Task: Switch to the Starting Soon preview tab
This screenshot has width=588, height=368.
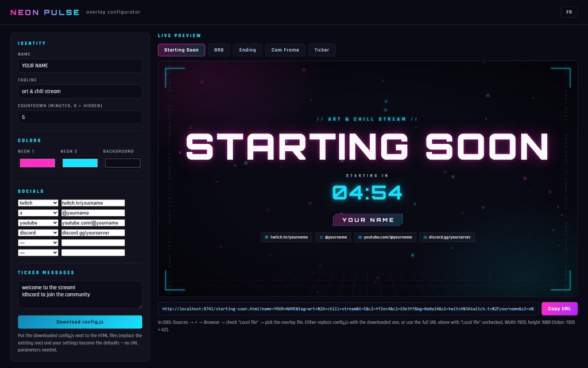Action: point(181,50)
